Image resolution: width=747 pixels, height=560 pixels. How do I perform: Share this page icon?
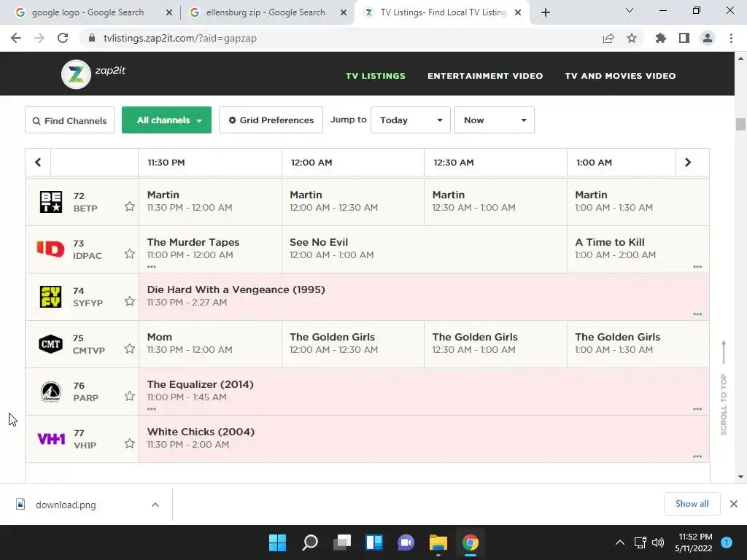[x=608, y=39]
